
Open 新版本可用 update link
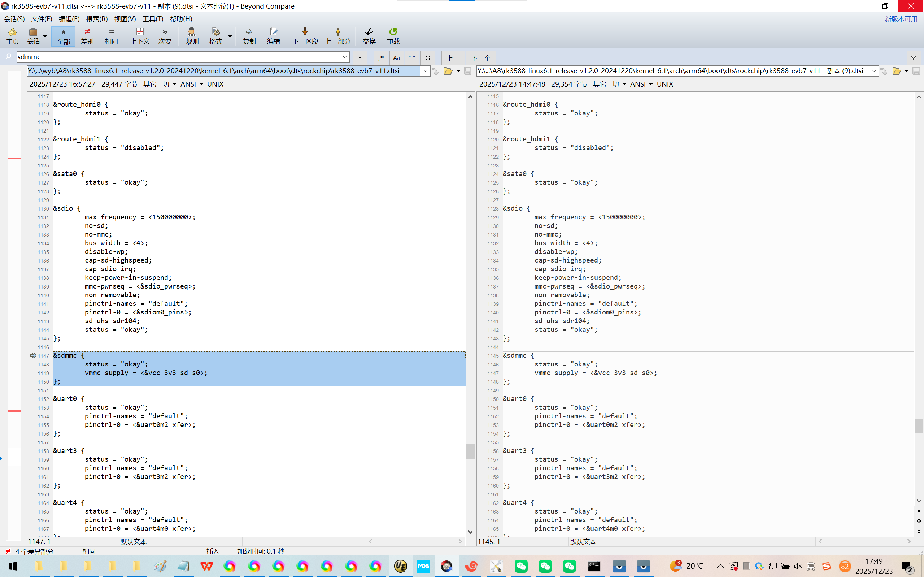pyautogui.click(x=903, y=19)
